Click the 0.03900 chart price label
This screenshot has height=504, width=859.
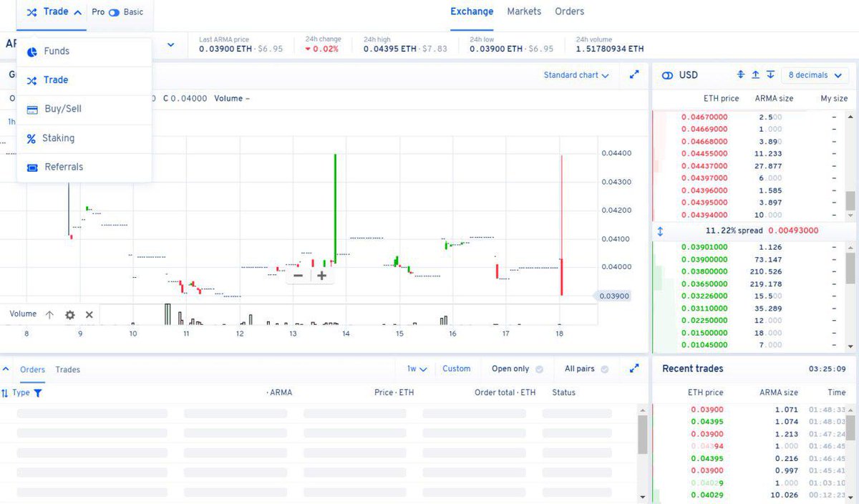click(x=615, y=296)
